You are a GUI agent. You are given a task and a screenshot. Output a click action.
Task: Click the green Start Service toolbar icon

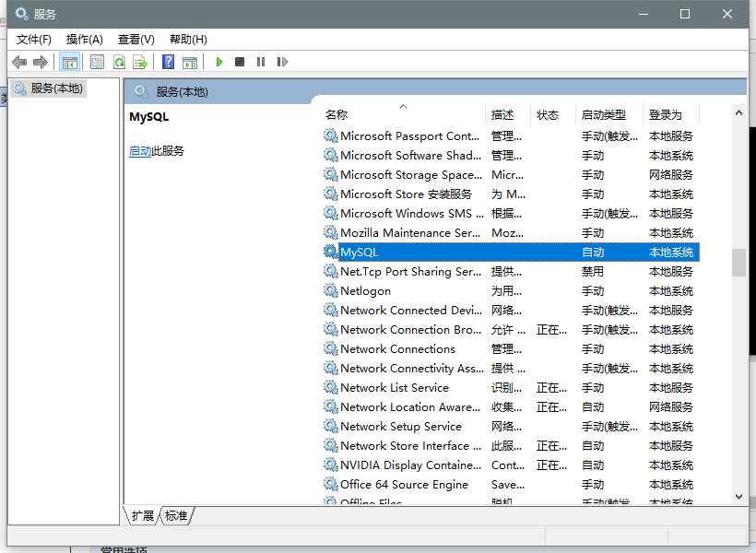pos(219,62)
